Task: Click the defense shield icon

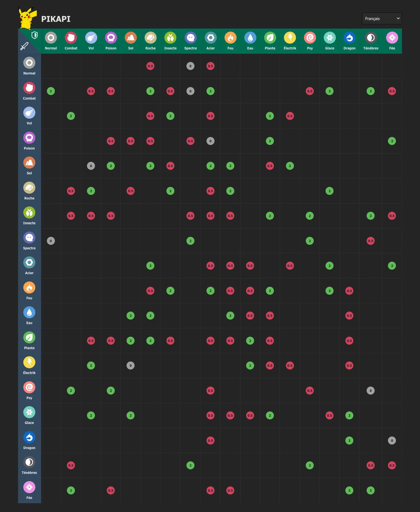Action: click(x=35, y=35)
